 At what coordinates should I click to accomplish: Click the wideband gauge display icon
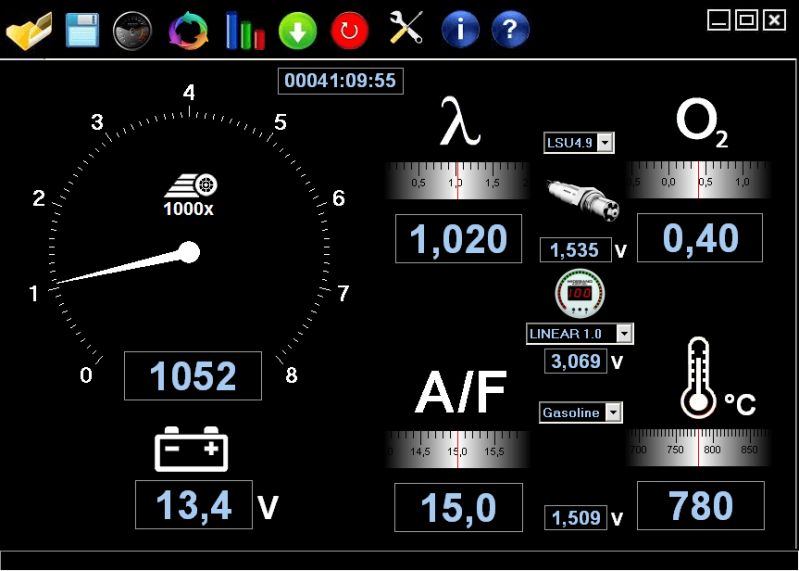pos(580,293)
